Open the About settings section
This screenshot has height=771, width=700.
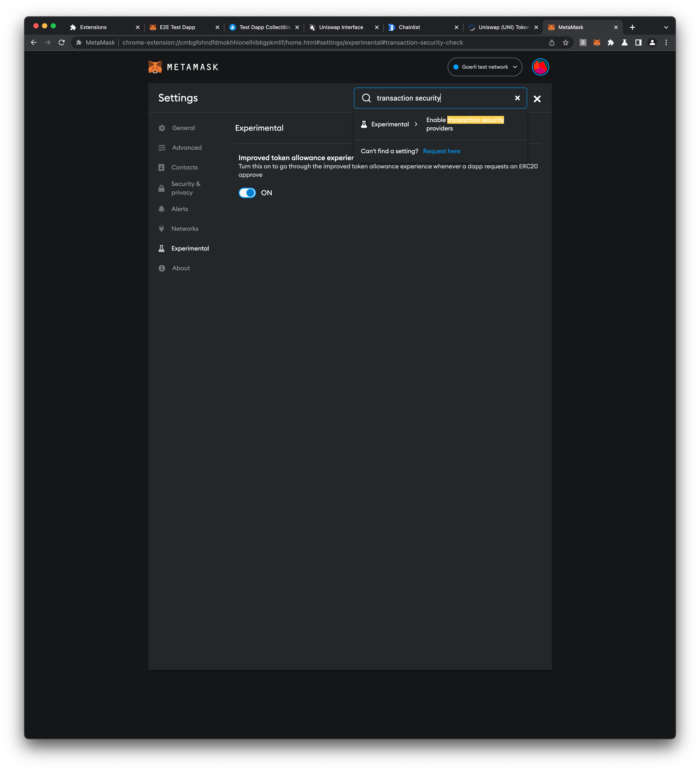tap(181, 268)
